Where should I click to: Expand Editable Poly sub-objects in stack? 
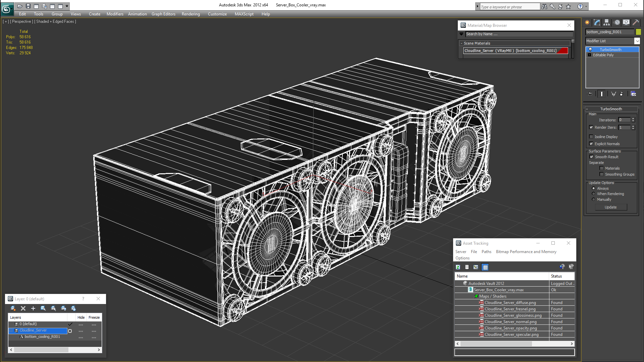pyautogui.click(x=589, y=55)
